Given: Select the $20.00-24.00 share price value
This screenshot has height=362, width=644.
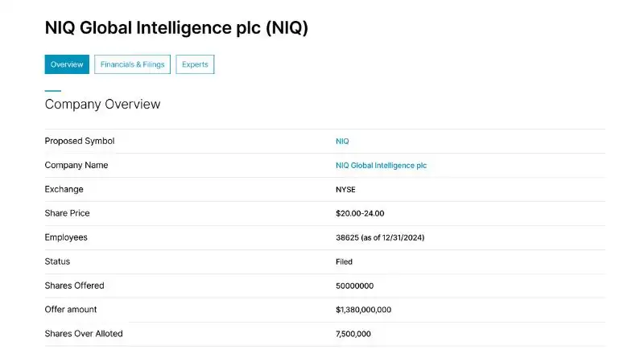Looking at the screenshot, I should coord(360,213).
